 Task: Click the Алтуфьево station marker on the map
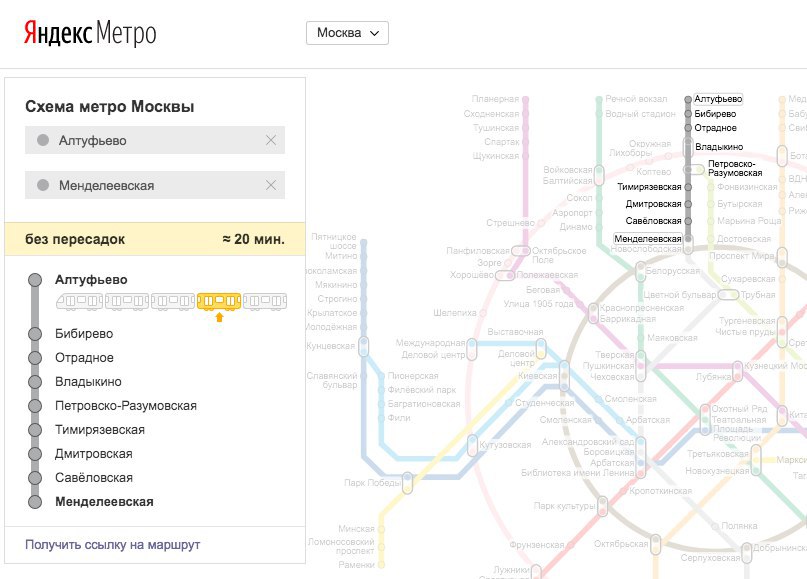click(x=687, y=100)
